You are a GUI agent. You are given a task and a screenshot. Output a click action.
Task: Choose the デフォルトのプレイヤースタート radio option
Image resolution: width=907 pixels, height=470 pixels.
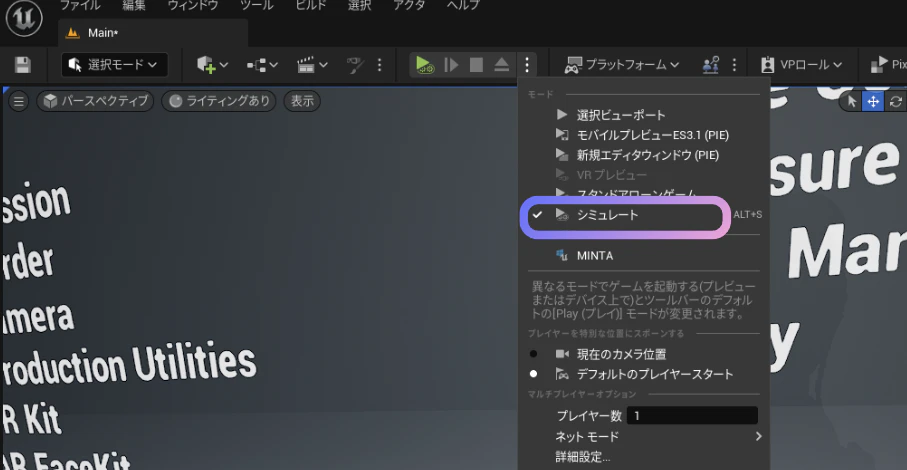[x=655, y=374]
